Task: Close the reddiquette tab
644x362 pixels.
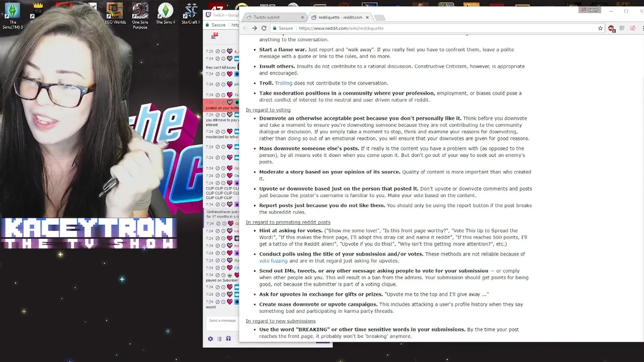Action: pyautogui.click(x=367, y=17)
